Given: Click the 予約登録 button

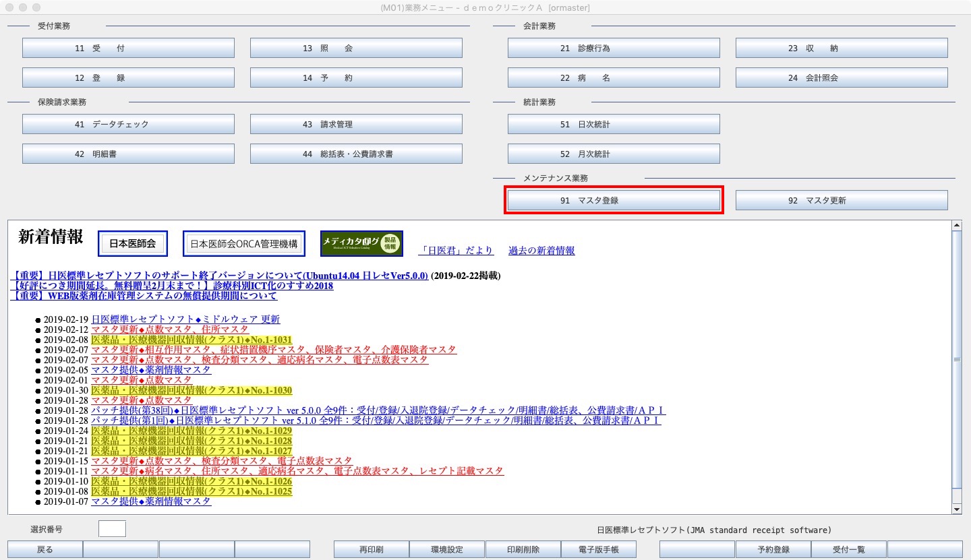Looking at the screenshot, I should (773, 549).
